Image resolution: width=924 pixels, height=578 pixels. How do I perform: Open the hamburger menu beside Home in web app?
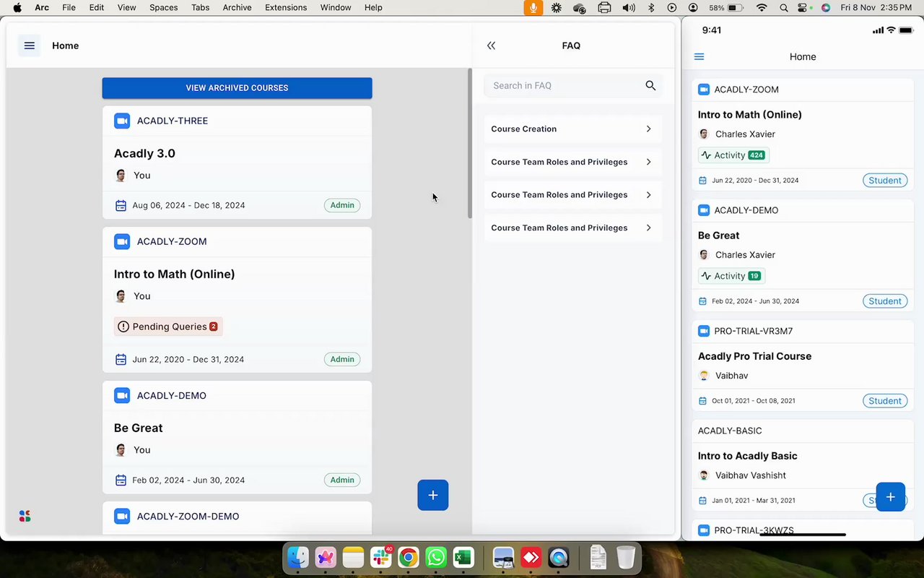tap(30, 46)
